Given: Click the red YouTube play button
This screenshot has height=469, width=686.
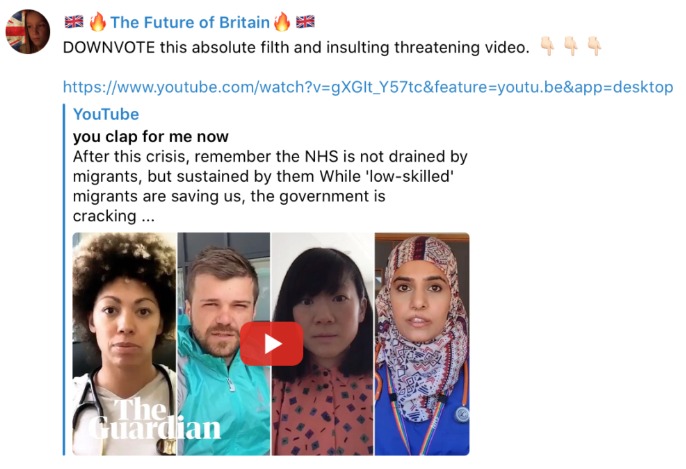Looking at the screenshot, I should click(271, 344).
